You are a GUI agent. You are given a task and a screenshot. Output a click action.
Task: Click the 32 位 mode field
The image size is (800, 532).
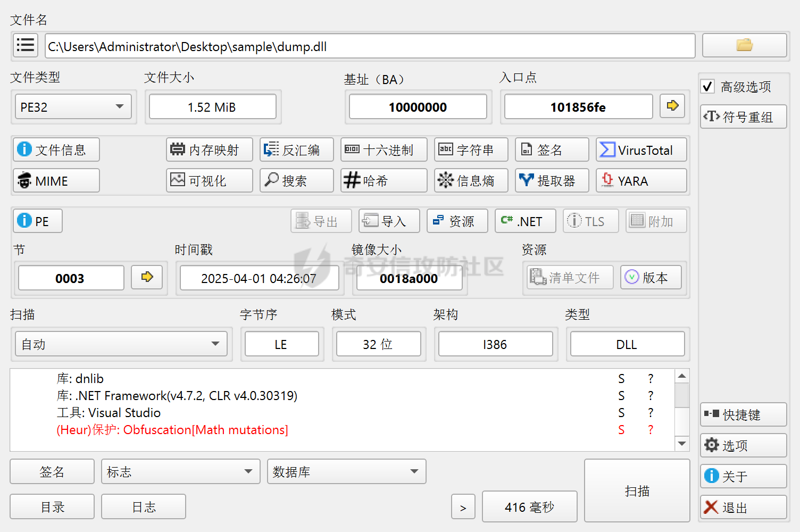point(379,344)
